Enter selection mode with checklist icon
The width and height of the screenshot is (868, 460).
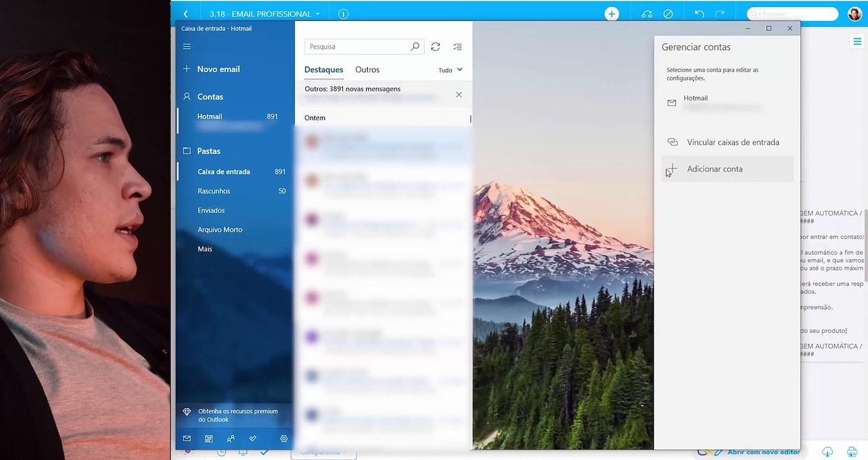458,47
